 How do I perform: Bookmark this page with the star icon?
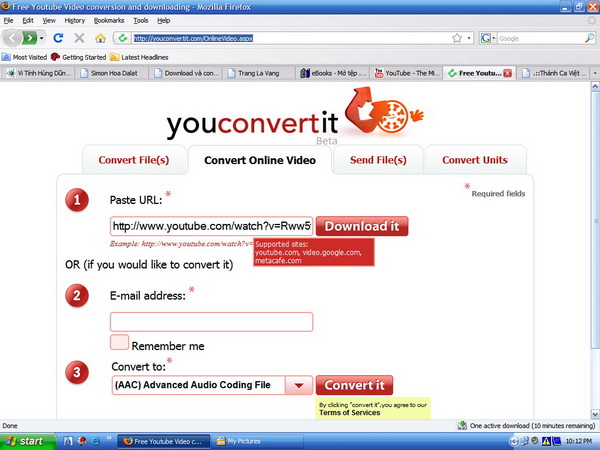click(x=456, y=38)
